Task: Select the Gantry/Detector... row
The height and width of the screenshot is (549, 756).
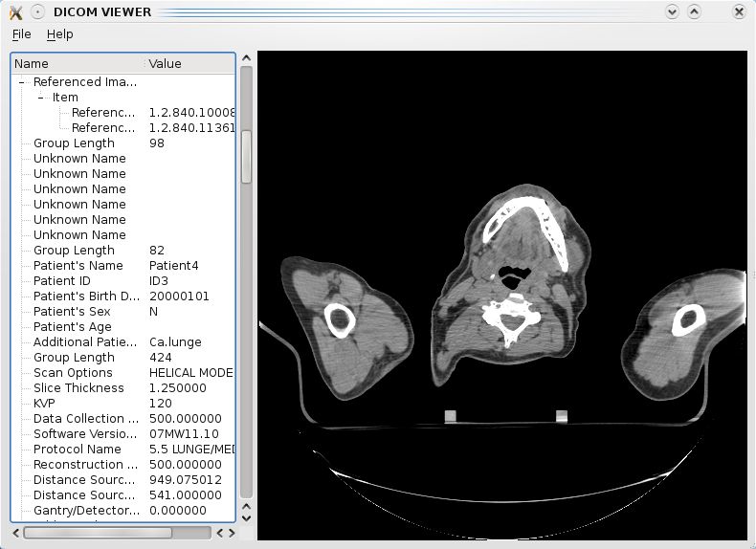Action: [122, 511]
